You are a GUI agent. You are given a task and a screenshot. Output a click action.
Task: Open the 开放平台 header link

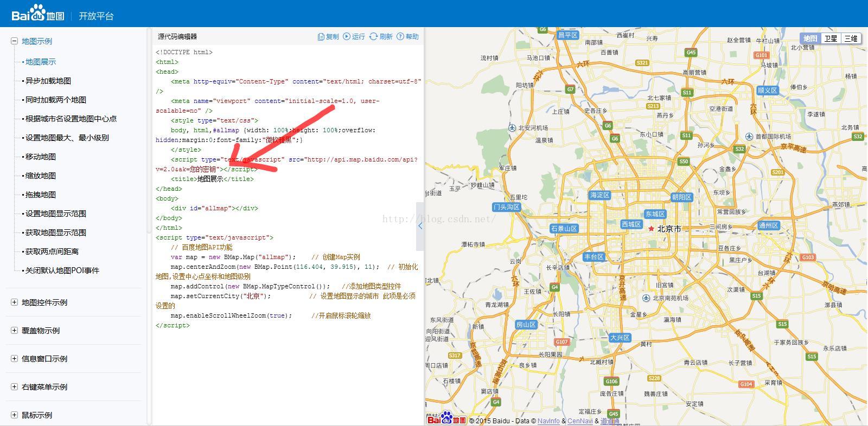[96, 16]
